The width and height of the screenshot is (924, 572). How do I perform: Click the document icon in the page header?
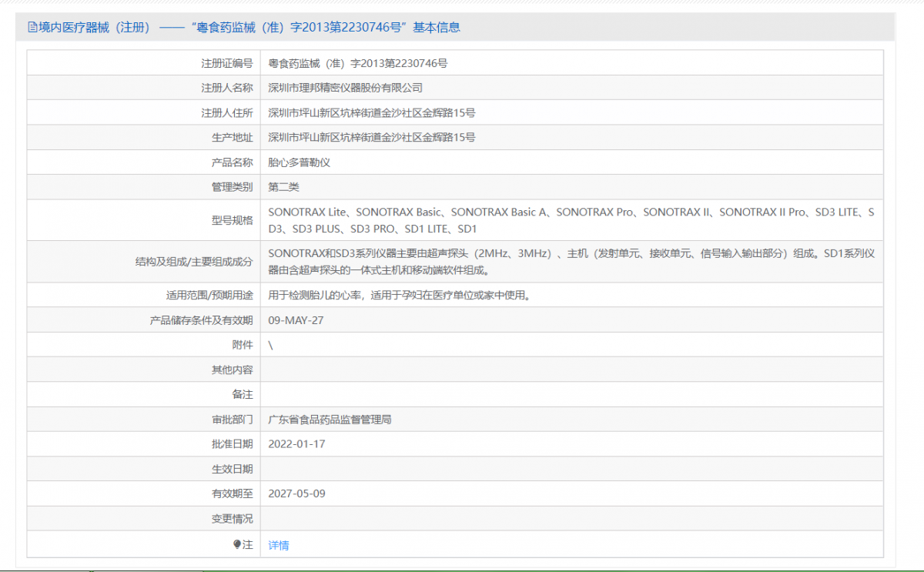pos(32,27)
